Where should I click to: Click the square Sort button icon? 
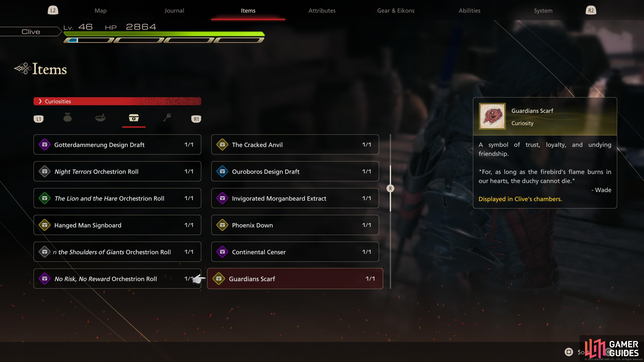point(569,352)
